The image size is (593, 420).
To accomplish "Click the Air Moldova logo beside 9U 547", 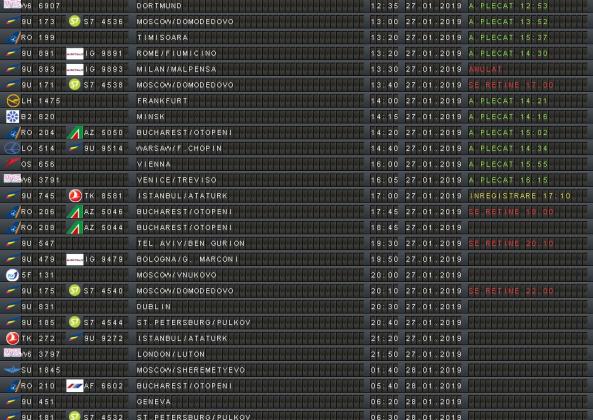I will coord(11,243).
